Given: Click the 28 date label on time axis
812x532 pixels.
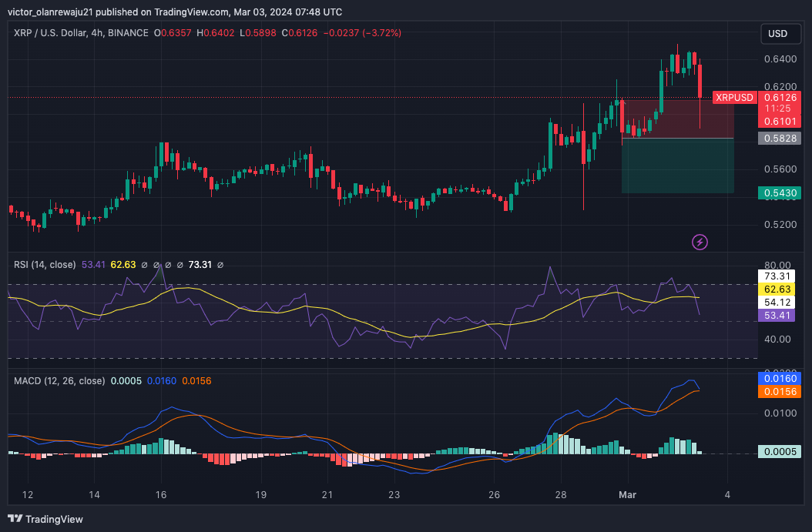Looking at the screenshot, I should (x=561, y=495).
